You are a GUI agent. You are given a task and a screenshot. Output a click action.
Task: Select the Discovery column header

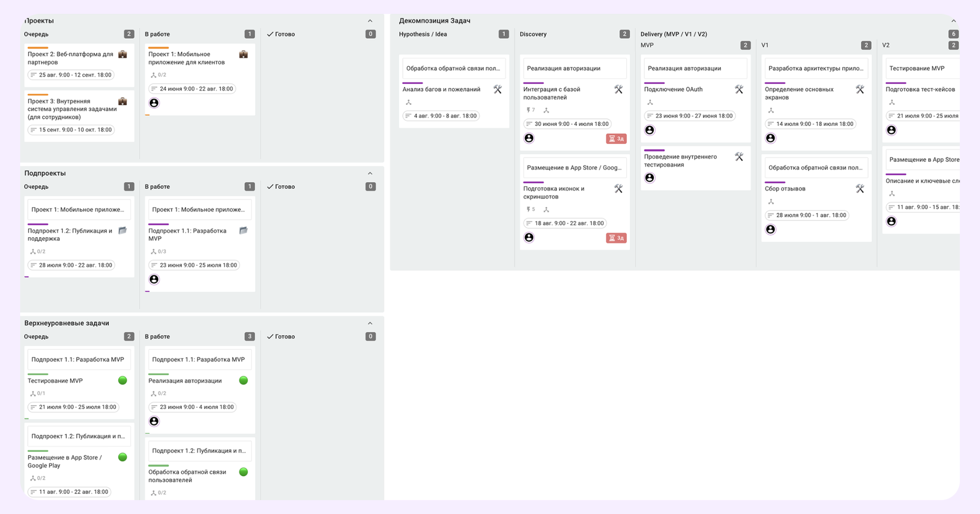coord(533,34)
